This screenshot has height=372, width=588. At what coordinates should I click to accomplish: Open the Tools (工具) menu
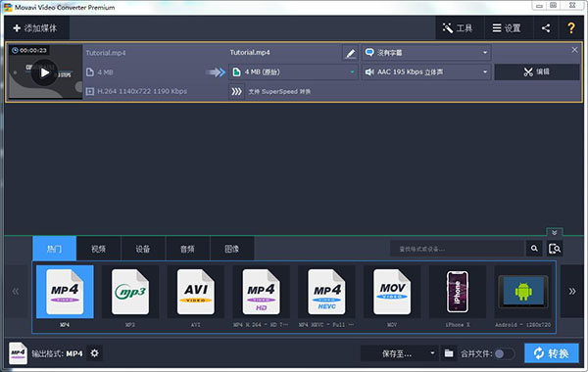460,28
